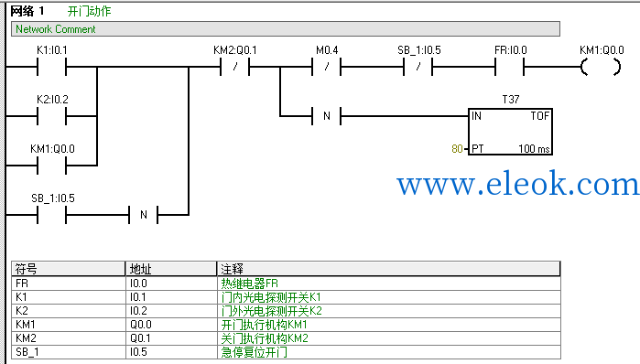Select the FR:I0.0 contact
640x364 pixels.
(509, 67)
